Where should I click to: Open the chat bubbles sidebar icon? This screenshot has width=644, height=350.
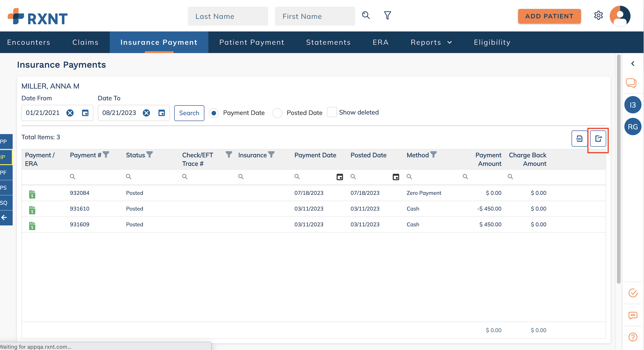pyautogui.click(x=631, y=83)
